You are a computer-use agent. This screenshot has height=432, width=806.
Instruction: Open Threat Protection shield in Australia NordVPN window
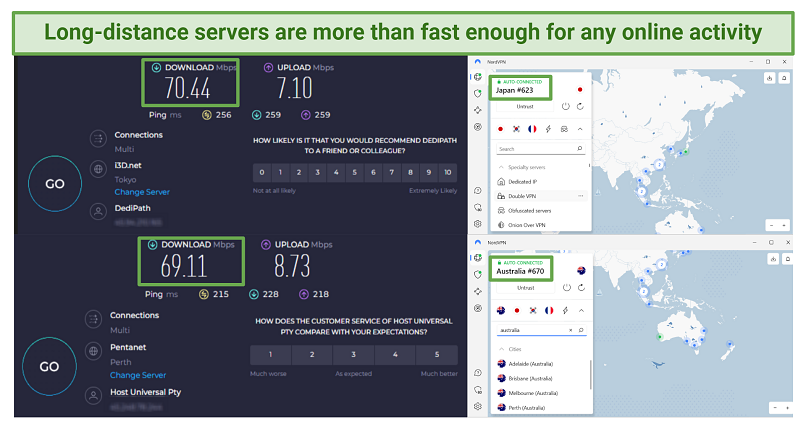(x=478, y=275)
